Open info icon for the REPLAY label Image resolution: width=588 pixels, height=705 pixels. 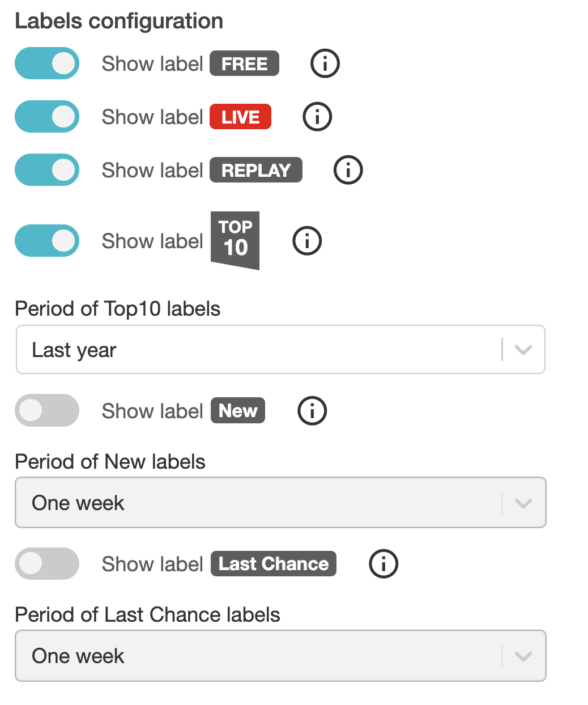(348, 170)
